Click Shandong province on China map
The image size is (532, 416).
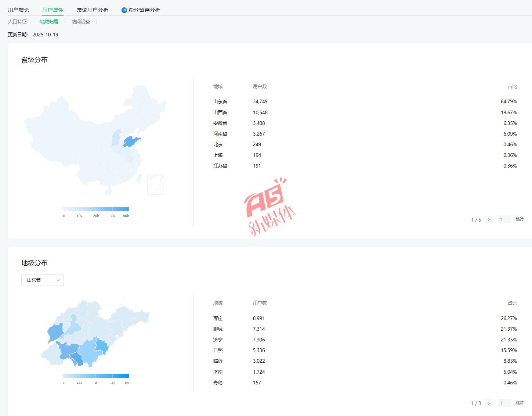tap(131, 141)
